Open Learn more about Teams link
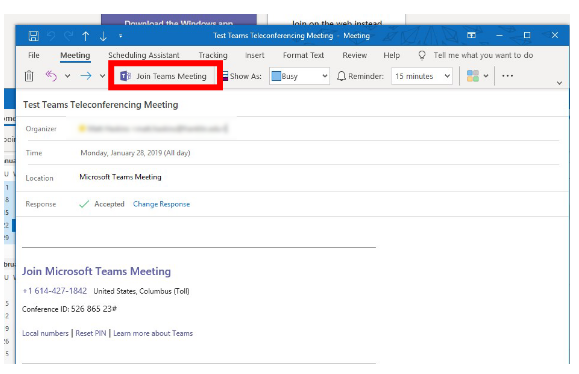The image size is (579, 374). point(153,333)
